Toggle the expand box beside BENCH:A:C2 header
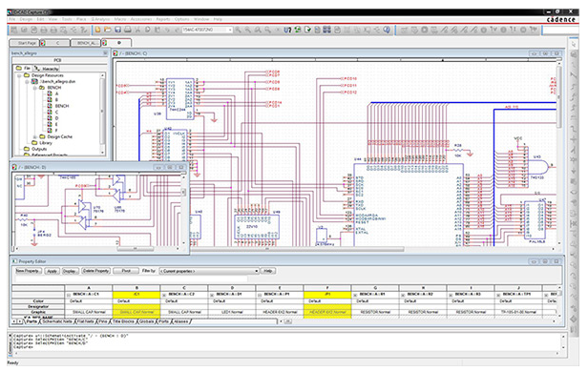Image resolution: width=588 pixels, height=371 pixels. (164, 295)
